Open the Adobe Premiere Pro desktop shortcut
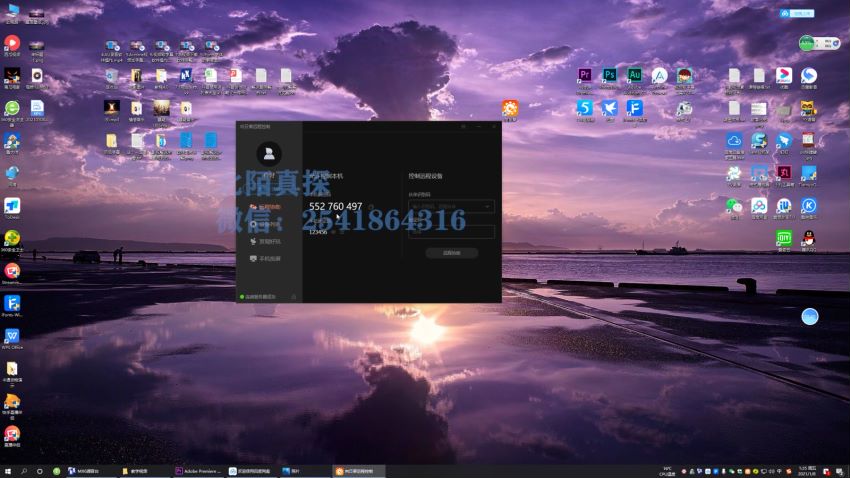The width and height of the screenshot is (850, 478). [x=584, y=75]
